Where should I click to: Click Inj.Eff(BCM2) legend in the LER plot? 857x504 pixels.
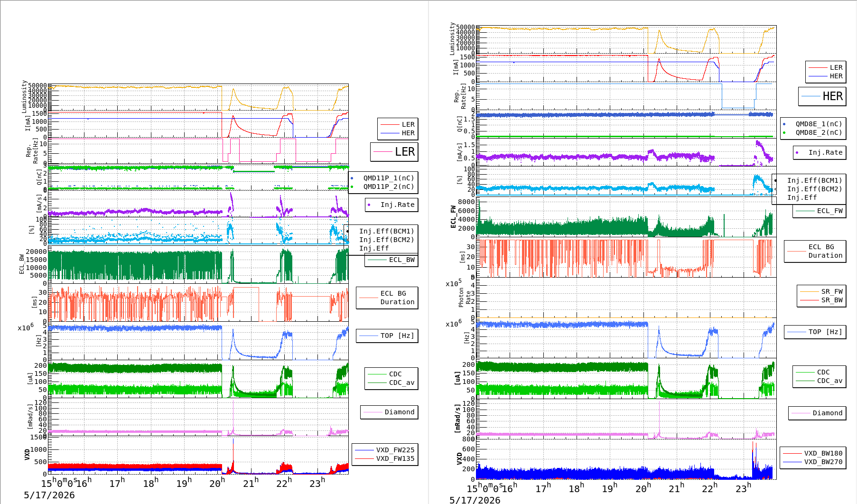tap(386, 240)
